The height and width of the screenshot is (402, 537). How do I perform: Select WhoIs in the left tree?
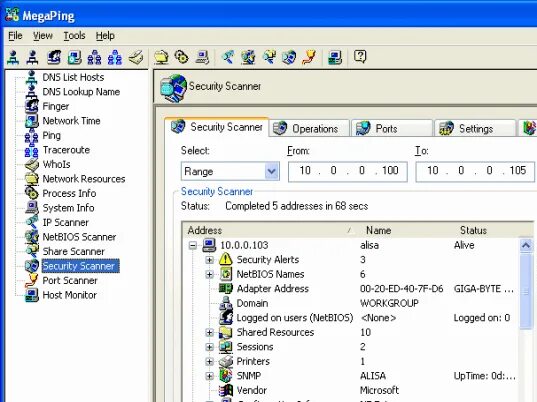point(56,164)
